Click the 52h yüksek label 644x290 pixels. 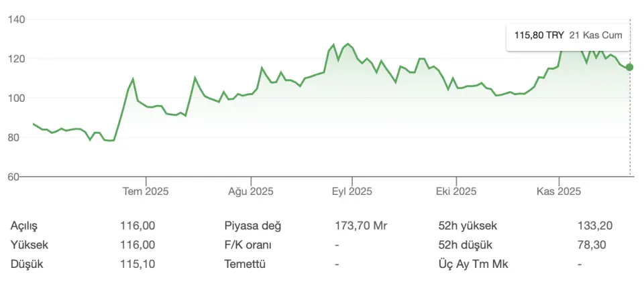click(x=468, y=226)
